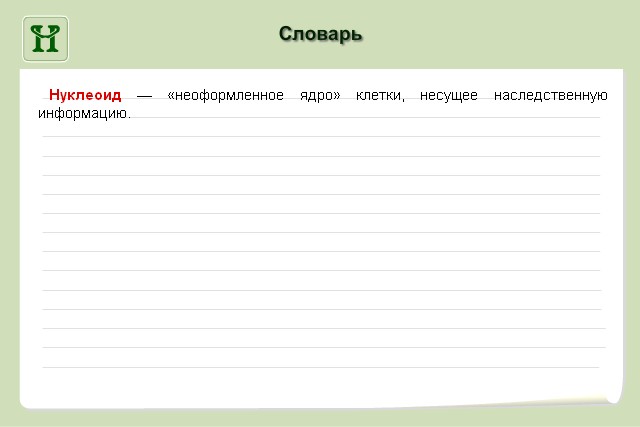
Task: Click the word «информацию» on the second line
Action: click(84, 113)
